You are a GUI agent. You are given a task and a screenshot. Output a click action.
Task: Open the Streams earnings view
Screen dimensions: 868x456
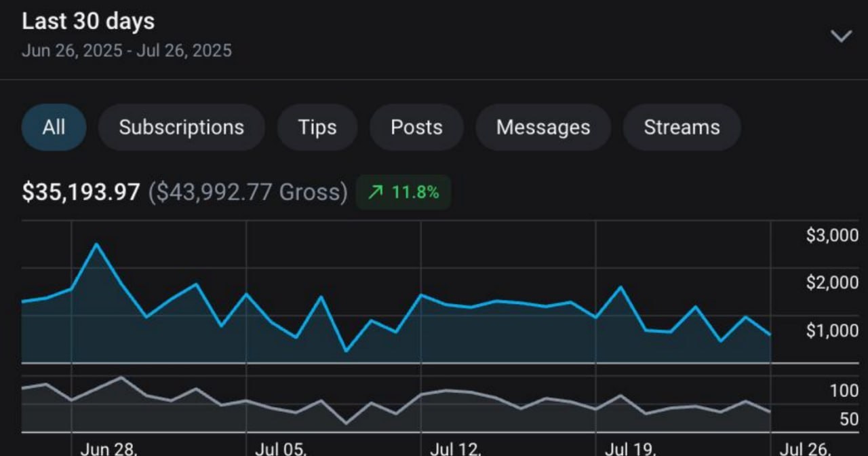pos(682,127)
